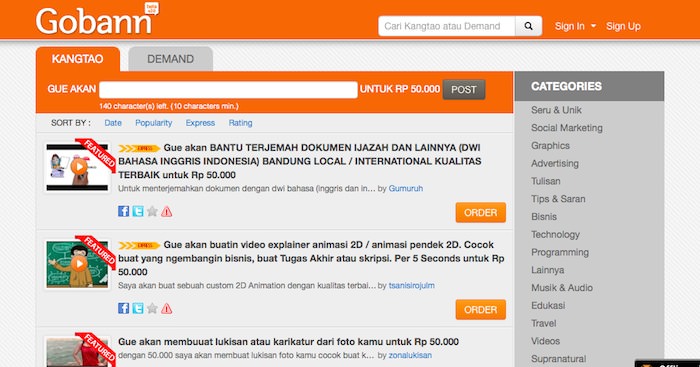Order the video explainer animasi kangtao
This screenshot has width=700, height=367.
point(481,309)
